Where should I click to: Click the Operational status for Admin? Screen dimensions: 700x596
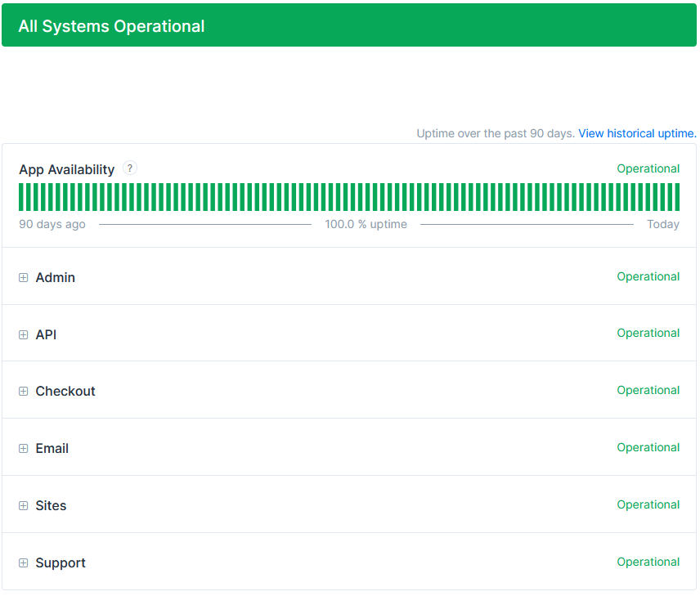(648, 277)
